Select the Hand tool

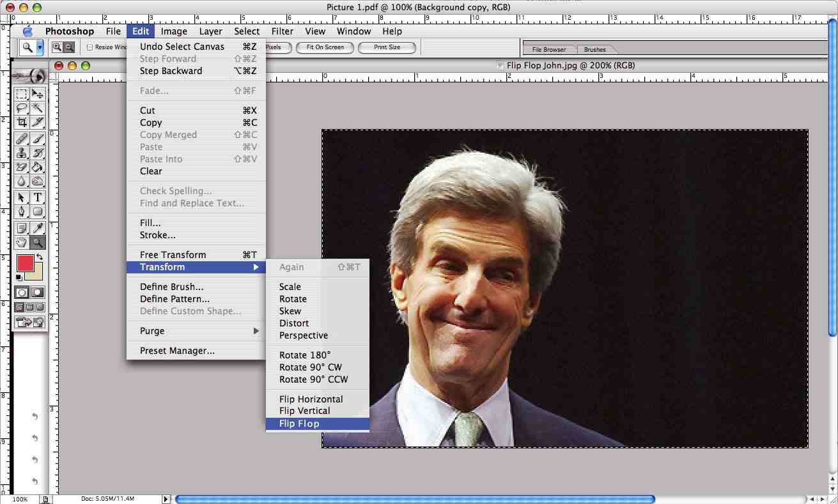(x=22, y=242)
